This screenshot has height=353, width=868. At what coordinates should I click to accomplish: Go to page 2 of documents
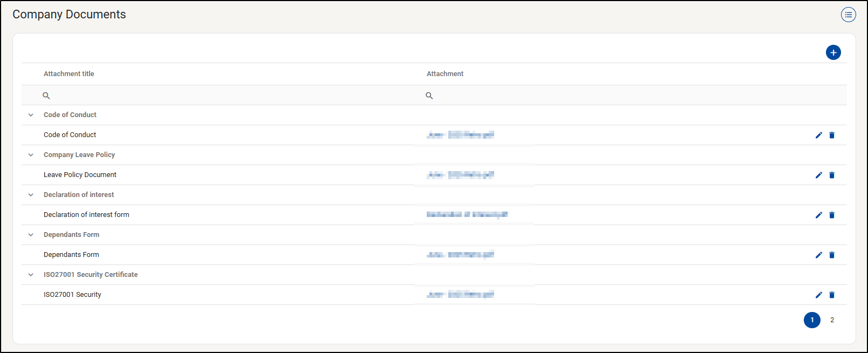pos(832,320)
